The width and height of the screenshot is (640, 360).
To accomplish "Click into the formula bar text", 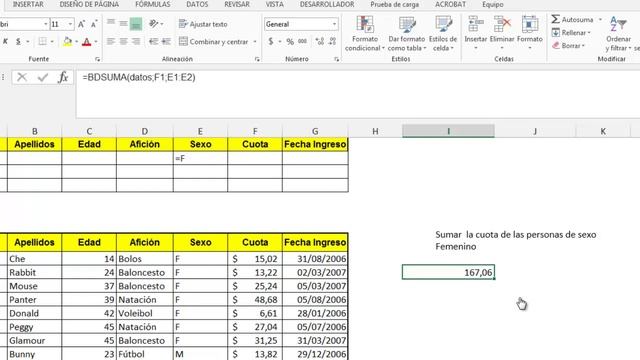I will [138, 77].
